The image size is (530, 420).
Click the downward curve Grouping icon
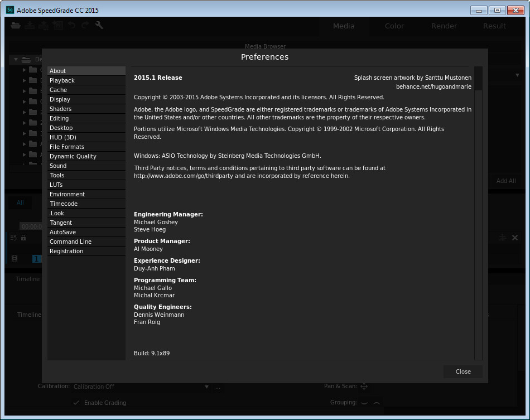pyautogui.click(x=364, y=403)
